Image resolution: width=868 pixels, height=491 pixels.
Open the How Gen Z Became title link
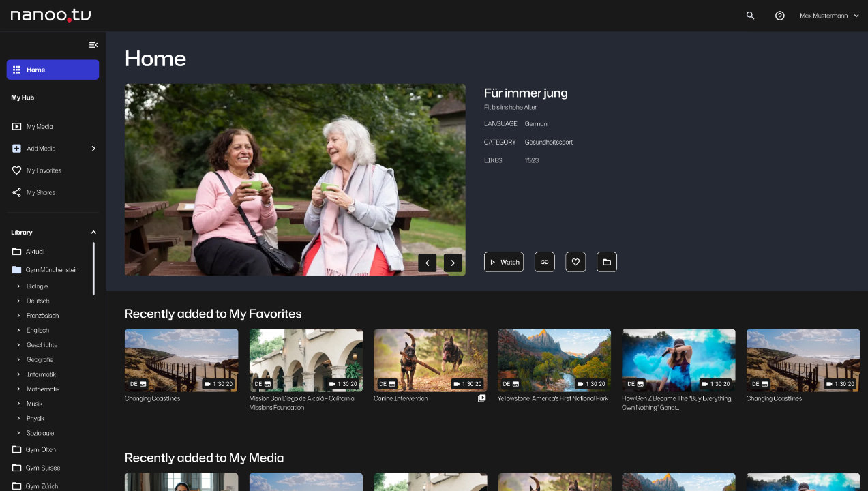click(x=677, y=403)
